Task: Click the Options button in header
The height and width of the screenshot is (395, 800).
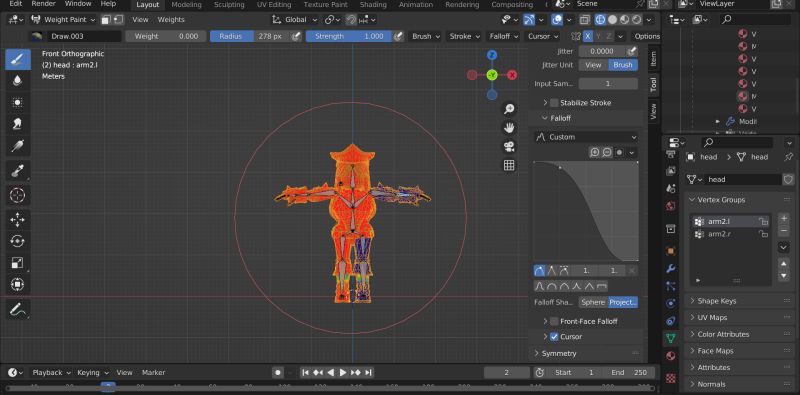Action: 647,36
